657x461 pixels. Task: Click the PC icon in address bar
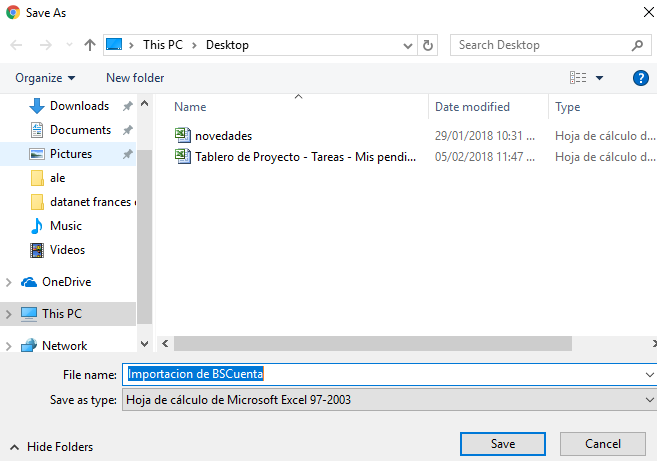click(114, 44)
